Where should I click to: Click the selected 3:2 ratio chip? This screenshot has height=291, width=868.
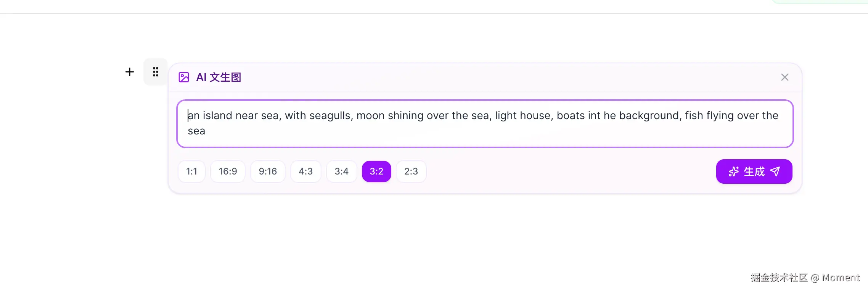pos(376,171)
